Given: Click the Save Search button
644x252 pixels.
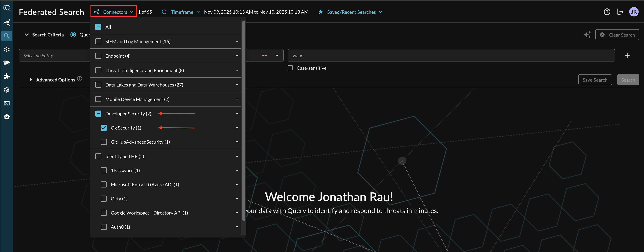Looking at the screenshot, I should coord(595,80).
